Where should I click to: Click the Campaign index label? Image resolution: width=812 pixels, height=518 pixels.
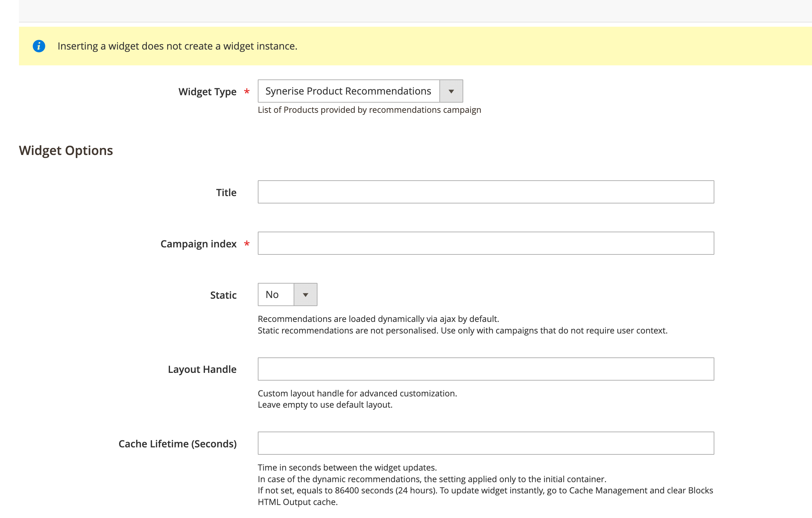pos(199,243)
